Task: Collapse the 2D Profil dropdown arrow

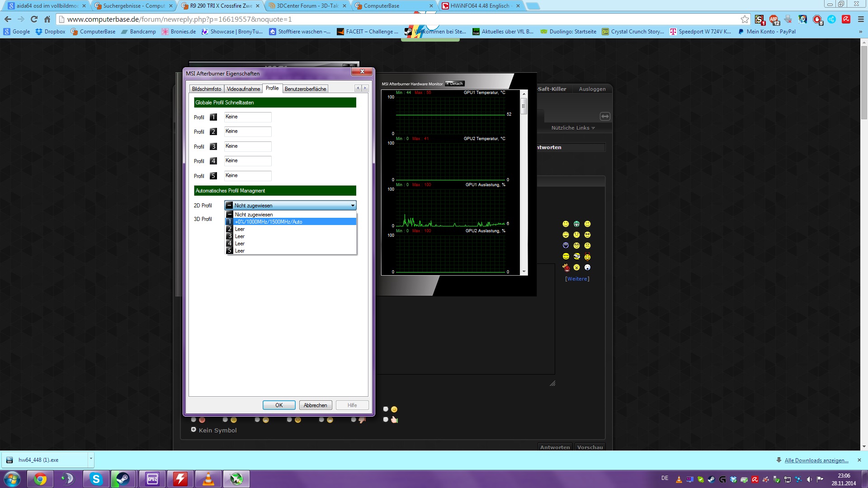Action: [353, 206]
